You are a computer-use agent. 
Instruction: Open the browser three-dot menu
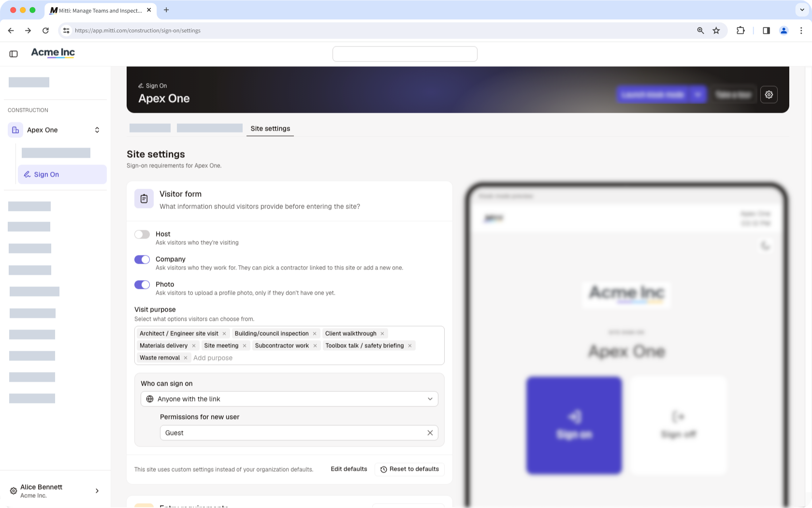pos(801,30)
